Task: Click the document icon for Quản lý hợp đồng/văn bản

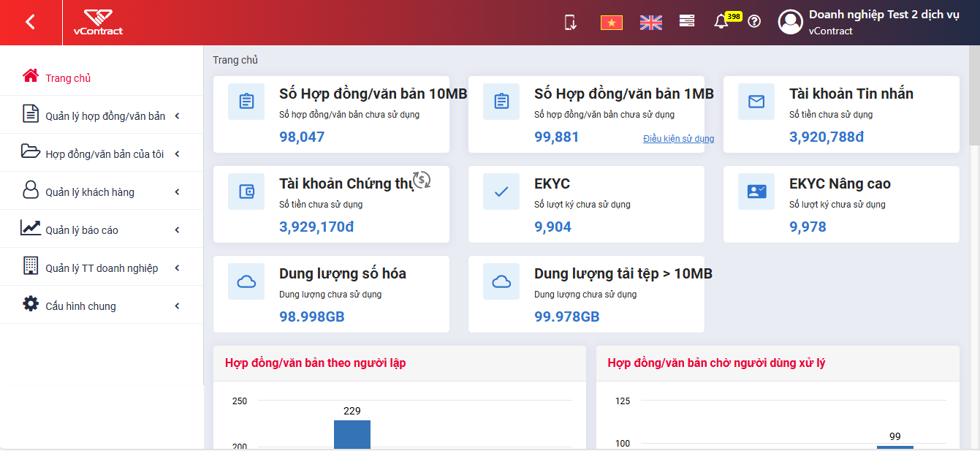Action: (x=30, y=113)
